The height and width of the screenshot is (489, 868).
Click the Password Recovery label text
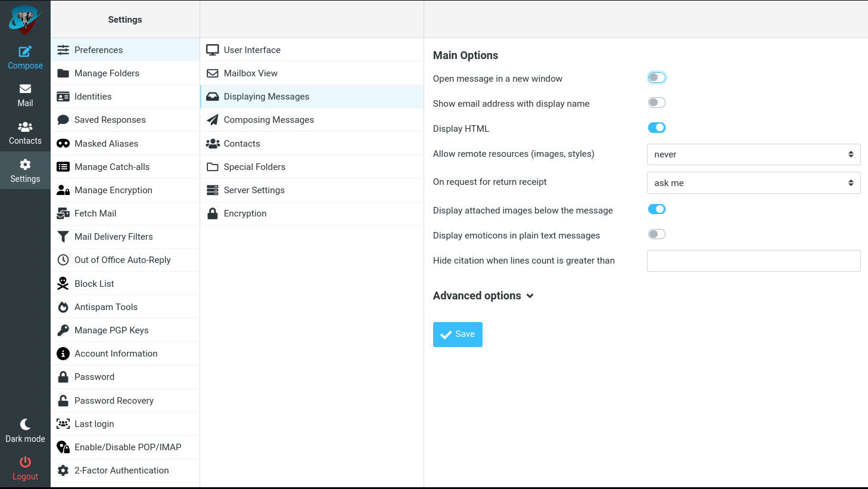click(x=114, y=401)
